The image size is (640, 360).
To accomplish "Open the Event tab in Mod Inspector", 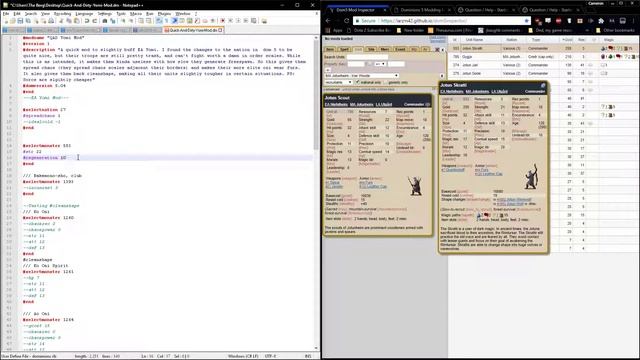I will [400, 49].
